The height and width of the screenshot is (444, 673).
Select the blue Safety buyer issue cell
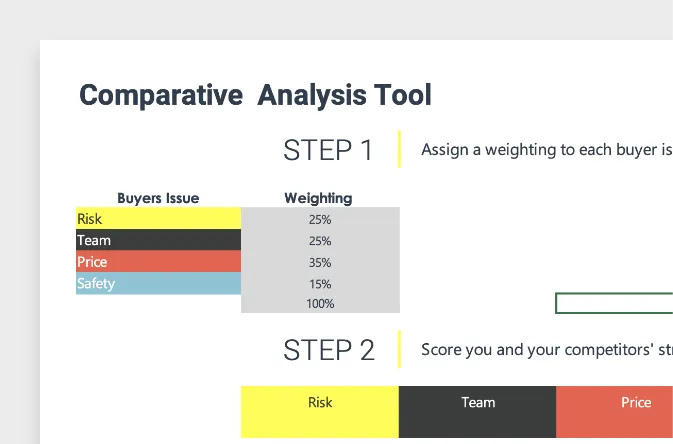[x=158, y=283]
